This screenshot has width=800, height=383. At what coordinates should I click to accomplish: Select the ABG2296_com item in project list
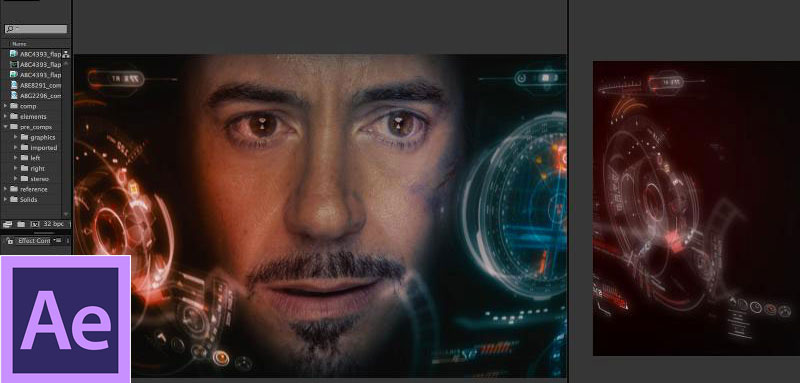(40, 95)
